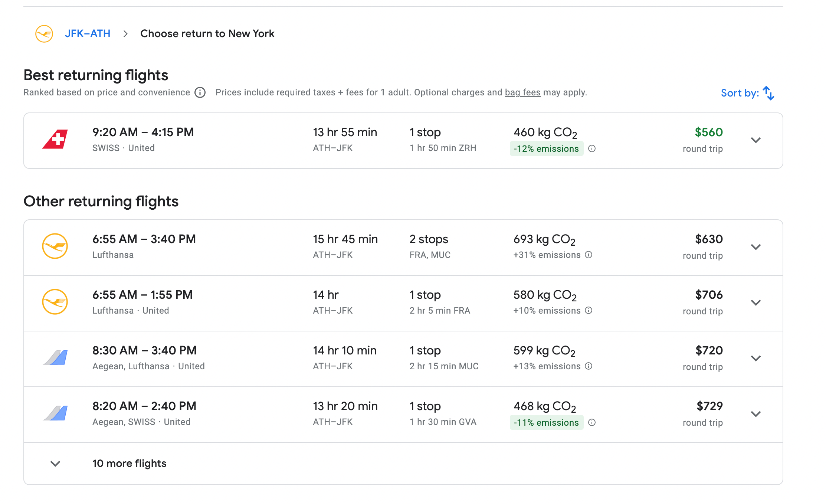The height and width of the screenshot is (504, 826).
Task: Show the 10 more flights
Action: pyautogui.click(x=129, y=463)
